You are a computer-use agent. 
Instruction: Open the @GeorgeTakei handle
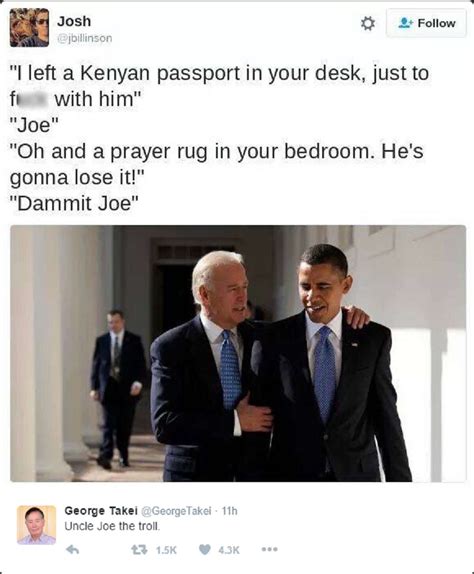pyautogui.click(x=176, y=511)
